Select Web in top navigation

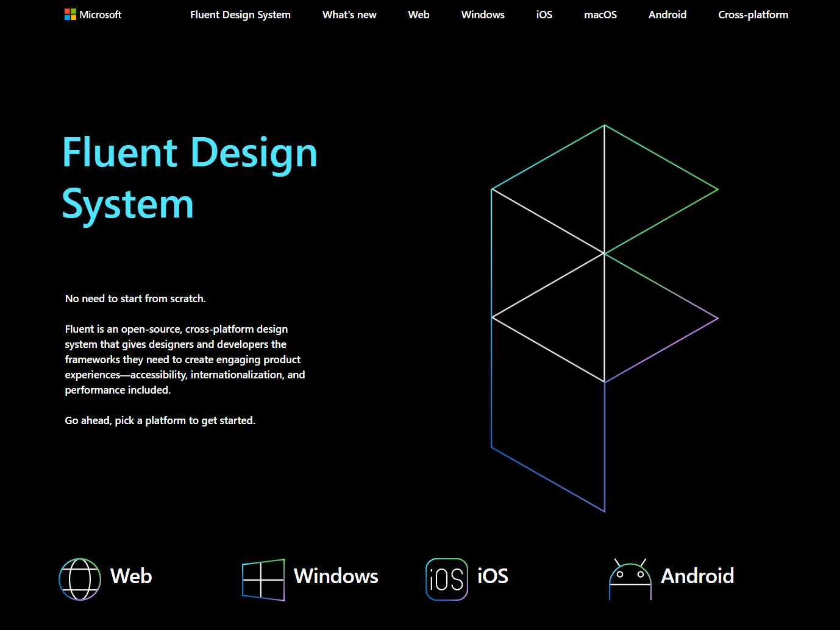[x=419, y=15]
